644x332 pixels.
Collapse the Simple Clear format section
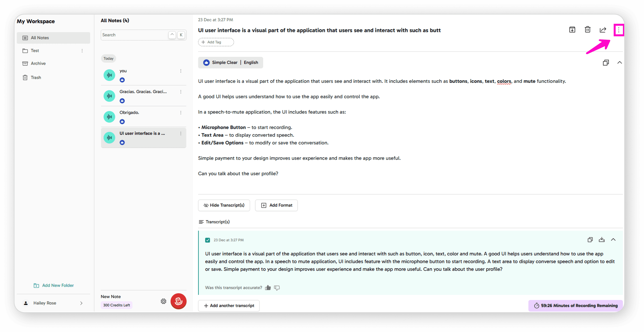click(x=619, y=63)
